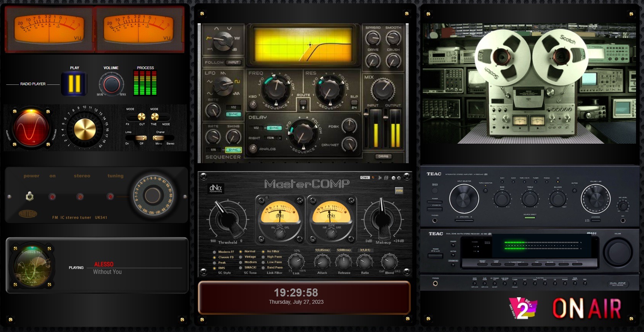Screen dimensions: 644x332
Task: Click the radio player VOLUME knob
Action: [x=111, y=84]
